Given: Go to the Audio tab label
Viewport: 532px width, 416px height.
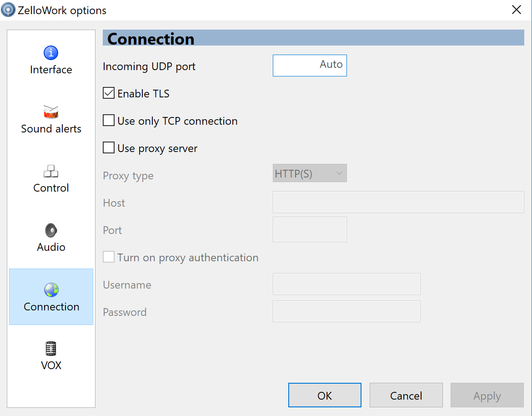Looking at the screenshot, I should pyautogui.click(x=51, y=247).
